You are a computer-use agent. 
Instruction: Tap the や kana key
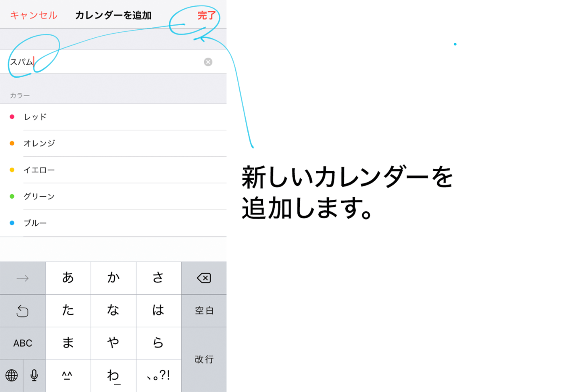click(x=113, y=343)
